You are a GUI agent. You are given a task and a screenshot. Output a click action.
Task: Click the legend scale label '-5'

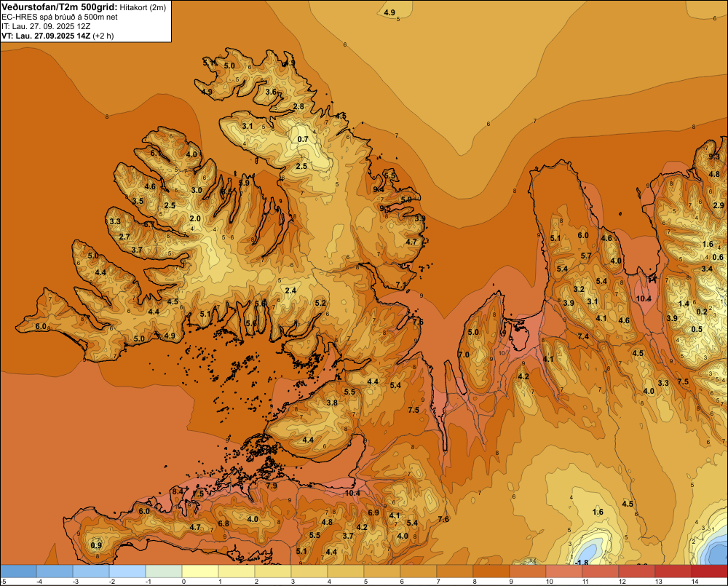point(3,582)
